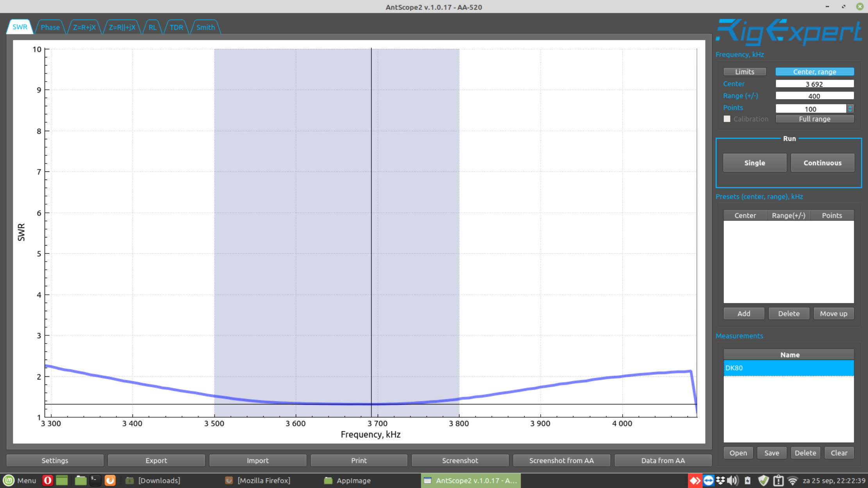Click the Measurements Name column header
Image resolution: width=868 pixels, height=488 pixels.
click(x=789, y=355)
